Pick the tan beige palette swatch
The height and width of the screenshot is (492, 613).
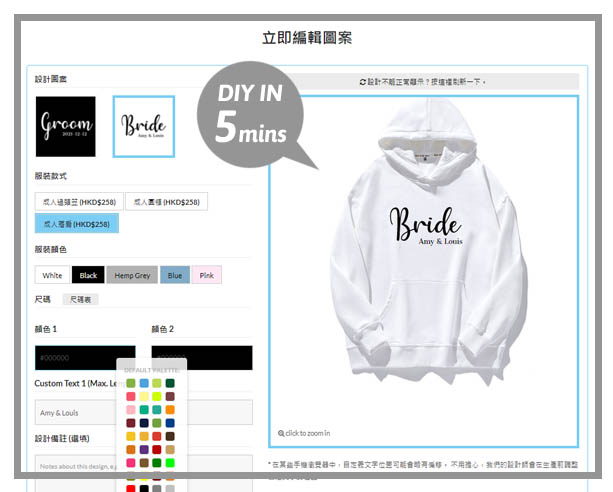tap(170, 450)
